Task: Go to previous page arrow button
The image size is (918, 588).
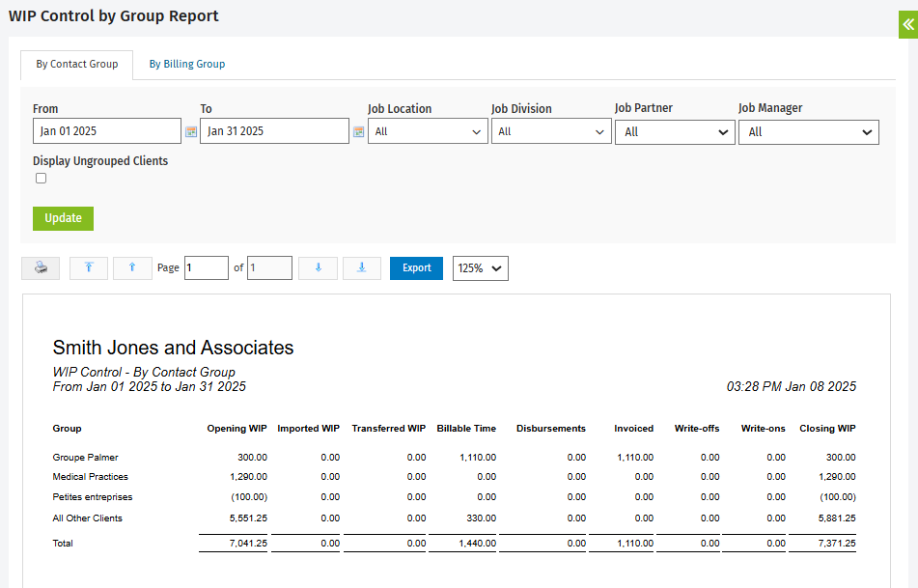Action: (132, 268)
